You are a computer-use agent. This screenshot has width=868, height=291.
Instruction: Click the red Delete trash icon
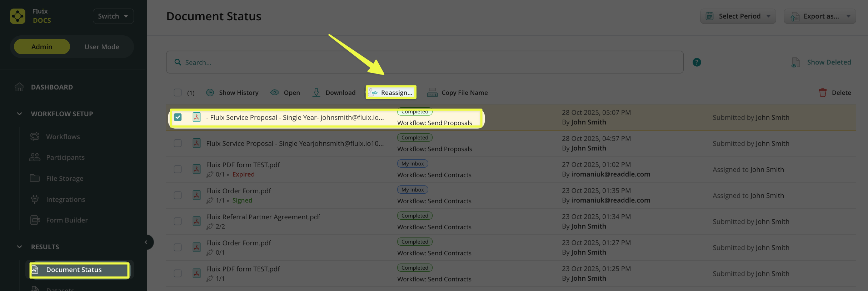pyautogui.click(x=823, y=93)
